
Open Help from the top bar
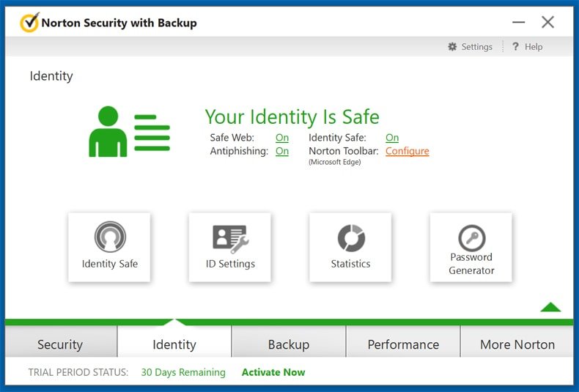[x=527, y=46]
